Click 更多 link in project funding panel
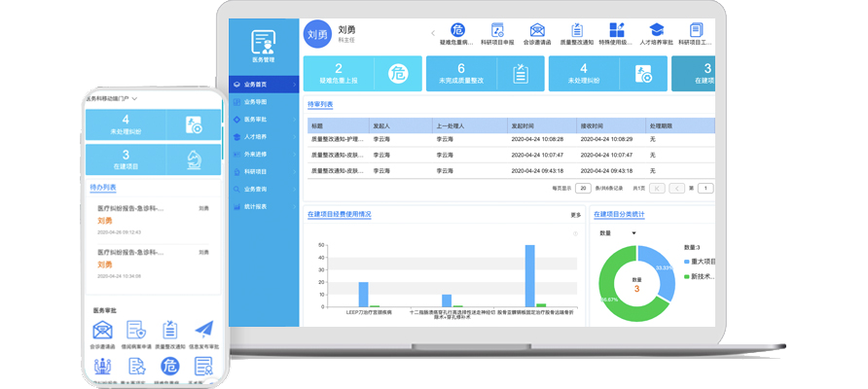The width and height of the screenshot is (868, 389). coord(575,215)
